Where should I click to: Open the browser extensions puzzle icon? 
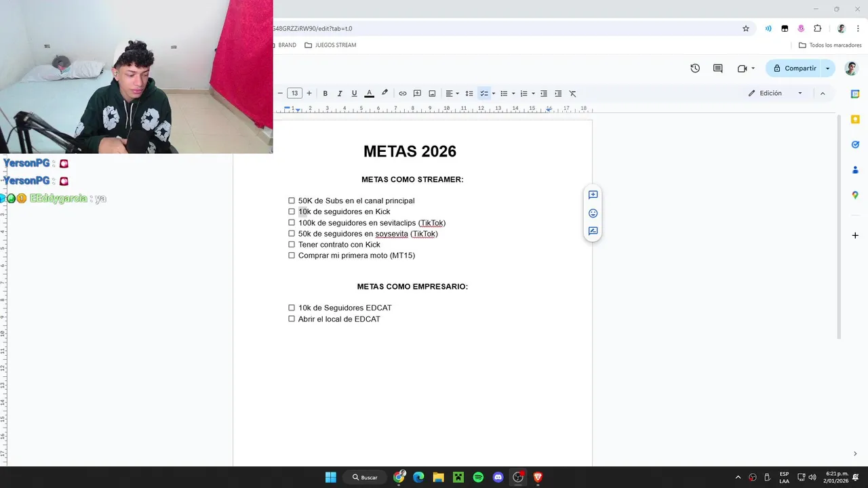click(x=817, y=28)
